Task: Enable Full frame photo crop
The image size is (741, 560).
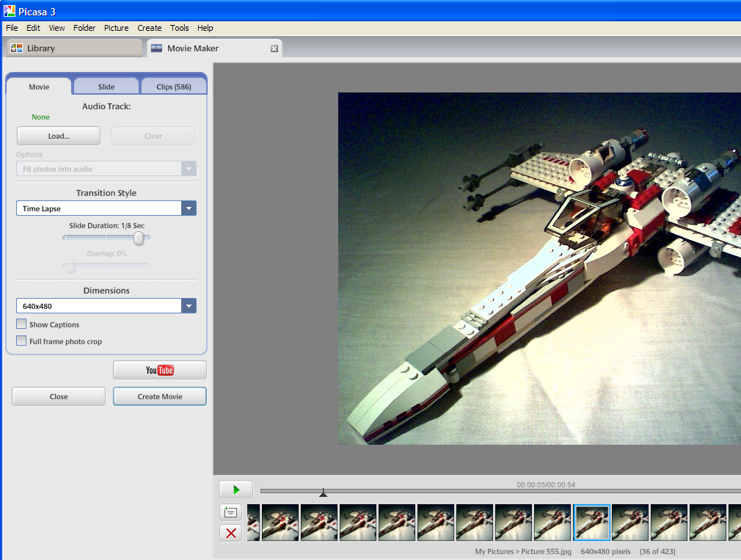Action: (x=21, y=341)
